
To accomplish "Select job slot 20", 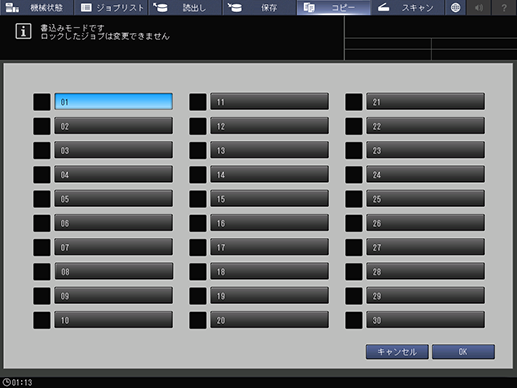I will point(269,320).
